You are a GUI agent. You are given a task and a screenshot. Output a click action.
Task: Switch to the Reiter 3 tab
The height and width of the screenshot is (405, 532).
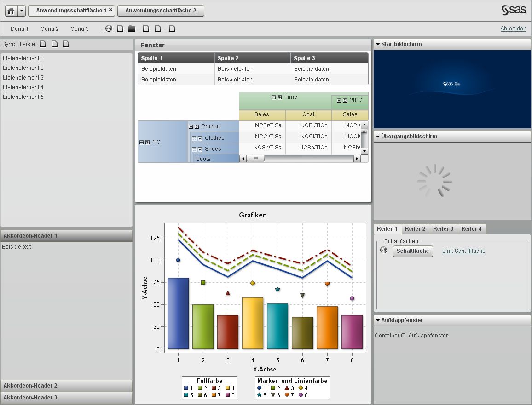[x=443, y=228]
